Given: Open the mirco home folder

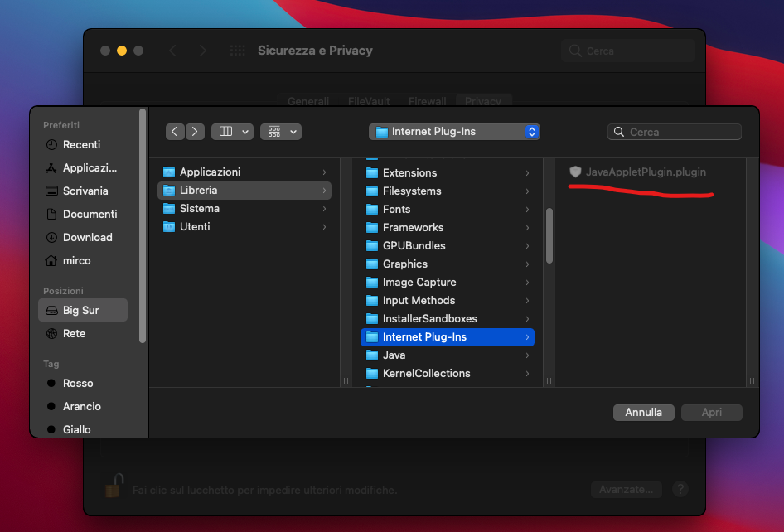Looking at the screenshot, I should pyautogui.click(x=68, y=260).
